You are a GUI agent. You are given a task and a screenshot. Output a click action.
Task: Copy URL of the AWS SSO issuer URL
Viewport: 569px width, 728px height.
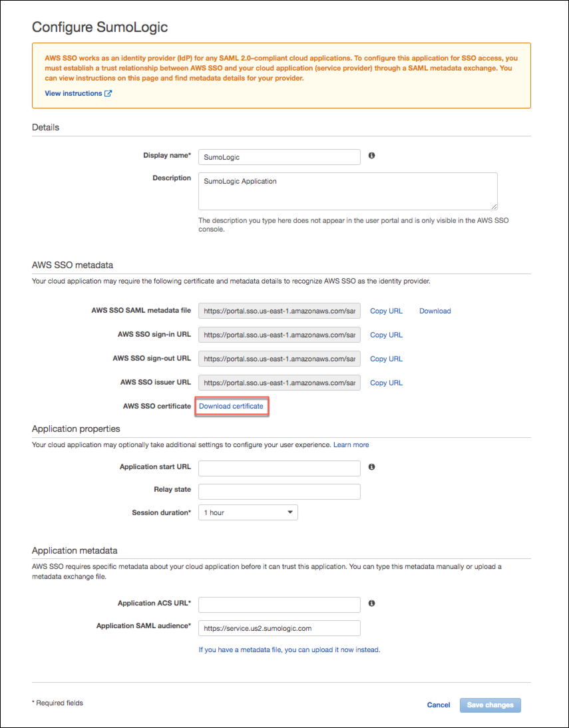click(x=386, y=383)
